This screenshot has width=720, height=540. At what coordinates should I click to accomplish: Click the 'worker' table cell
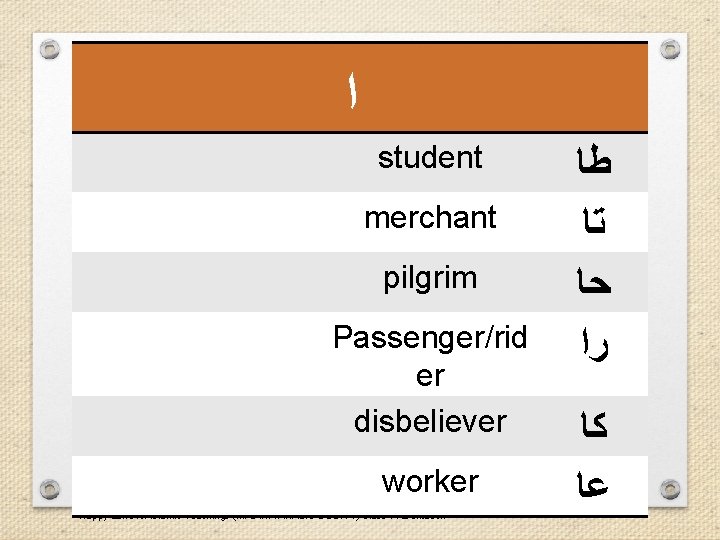(430, 481)
